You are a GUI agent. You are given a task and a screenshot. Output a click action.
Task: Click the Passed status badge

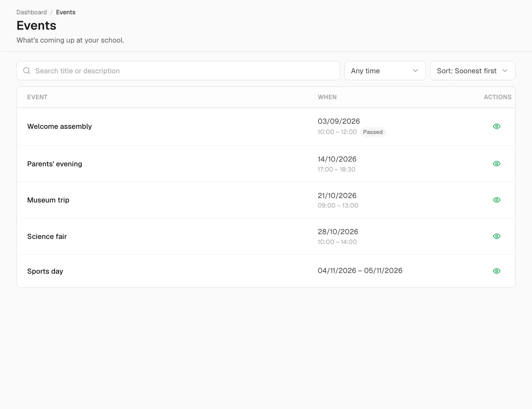373,132
